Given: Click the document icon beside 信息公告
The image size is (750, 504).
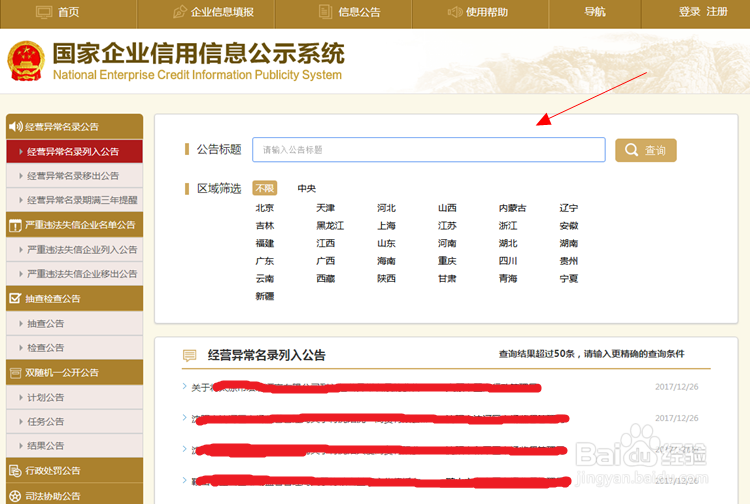Looking at the screenshot, I should point(325,12).
